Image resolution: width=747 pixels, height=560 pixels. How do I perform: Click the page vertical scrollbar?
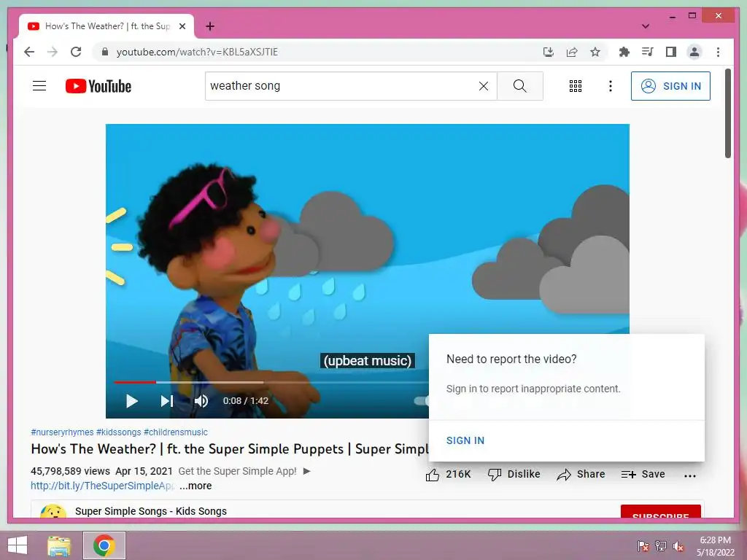pos(728,114)
